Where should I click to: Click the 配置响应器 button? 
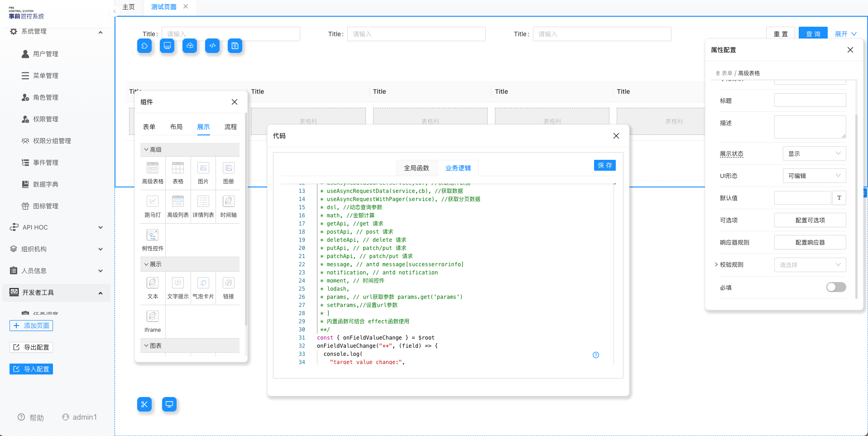(810, 242)
